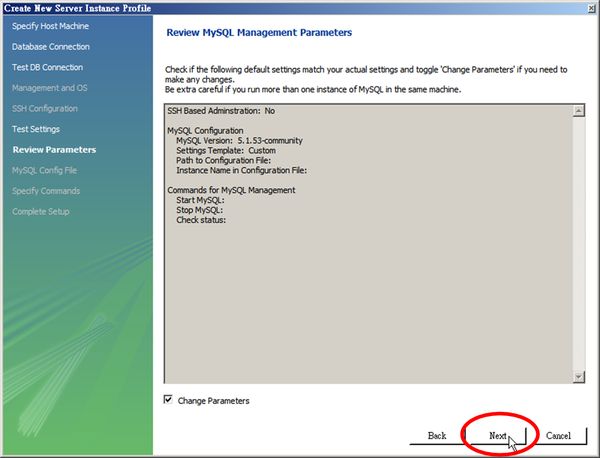The image size is (600, 458).
Task: Click 'MySQL Version: 5.1.53-community' line
Action: [239, 141]
